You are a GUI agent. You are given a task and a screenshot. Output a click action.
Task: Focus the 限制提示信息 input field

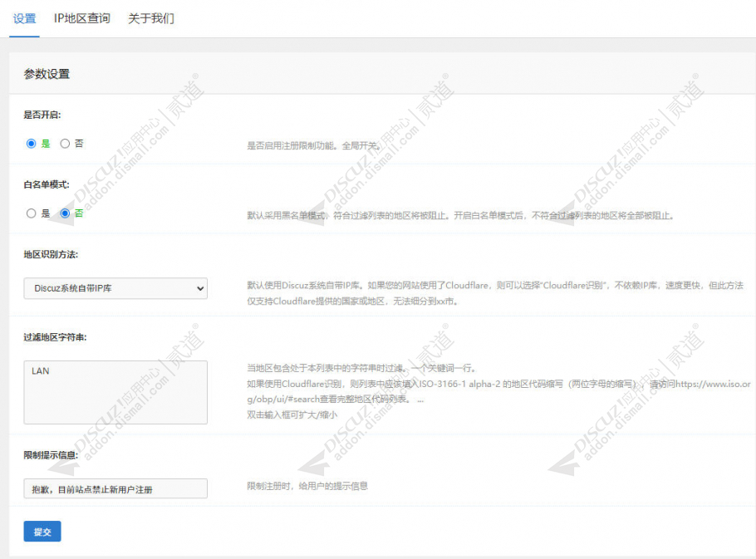click(x=115, y=488)
